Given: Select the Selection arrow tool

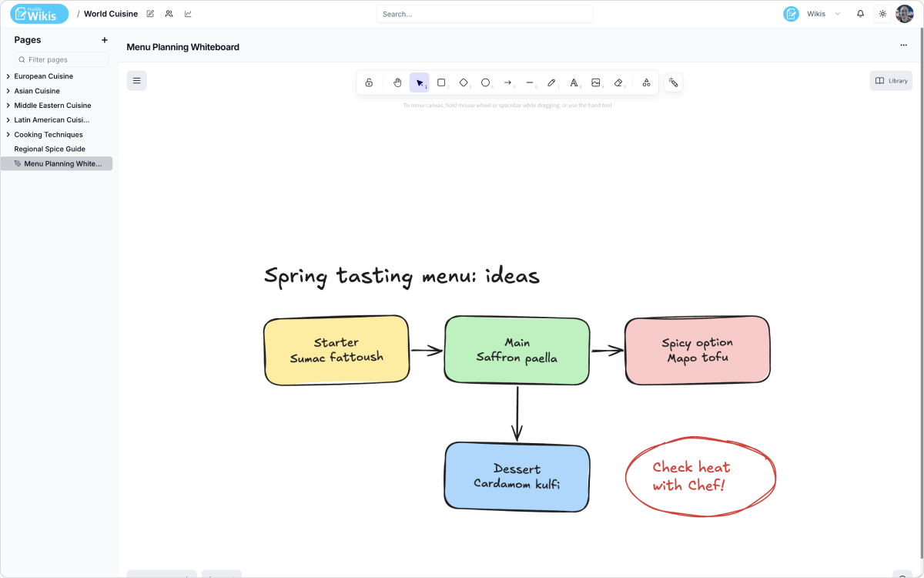Looking at the screenshot, I should 420,82.
